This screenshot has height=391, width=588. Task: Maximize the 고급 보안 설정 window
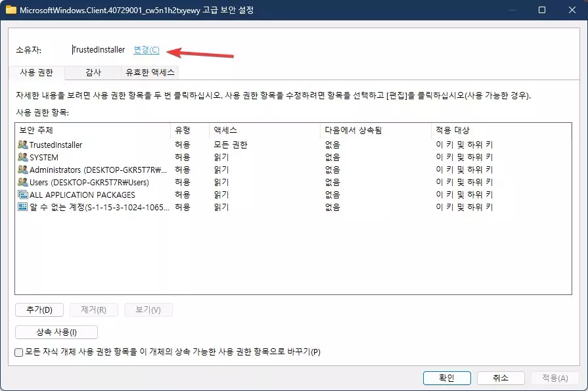pos(542,10)
